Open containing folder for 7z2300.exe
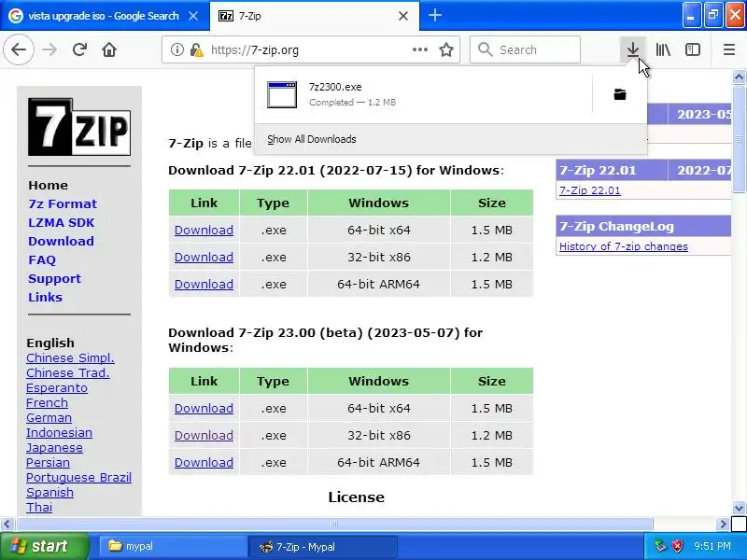This screenshot has height=560, width=747. point(620,94)
